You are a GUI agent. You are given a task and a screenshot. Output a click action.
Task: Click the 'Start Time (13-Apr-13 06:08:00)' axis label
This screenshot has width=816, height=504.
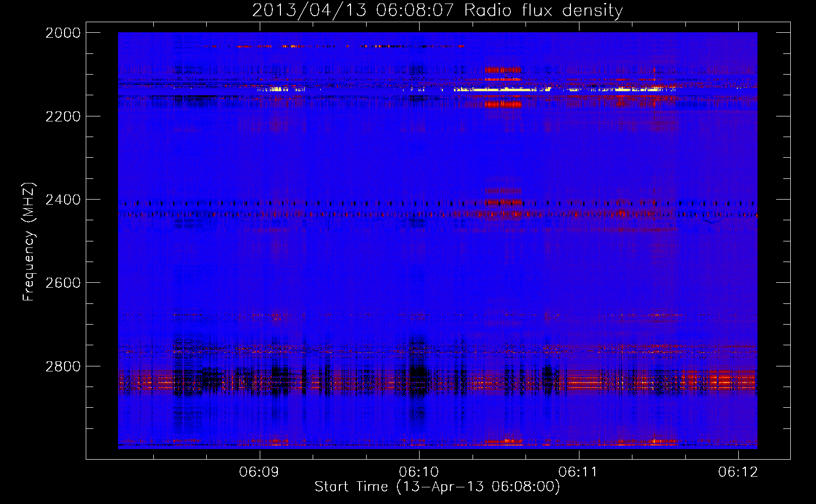[437, 486]
